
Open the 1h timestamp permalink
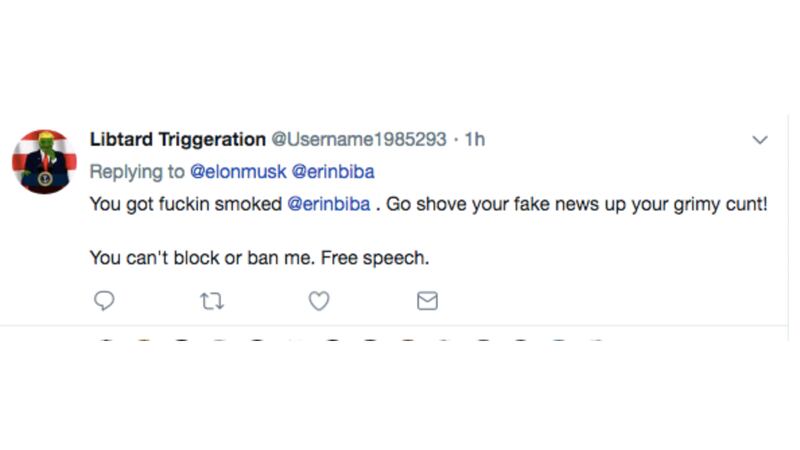pos(475,139)
